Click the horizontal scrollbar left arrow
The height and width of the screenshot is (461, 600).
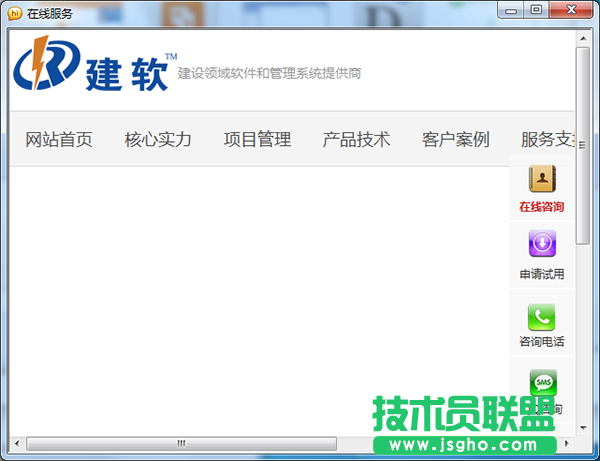[17, 442]
